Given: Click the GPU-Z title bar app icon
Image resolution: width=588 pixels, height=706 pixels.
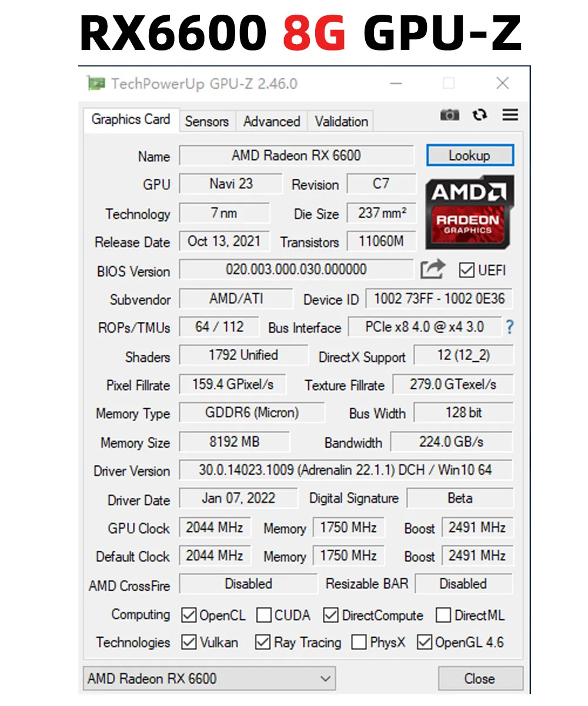Looking at the screenshot, I should (96, 84).
